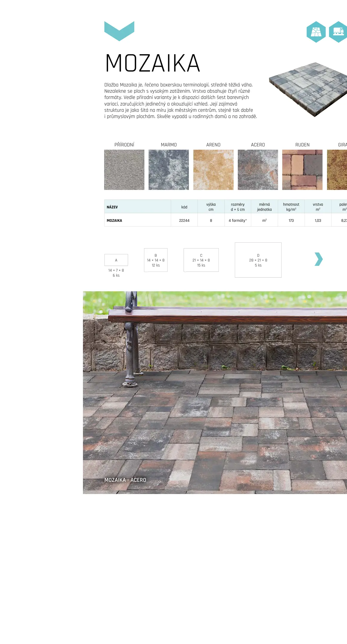
Task: Click the teal right arrow beside formats
Action: coord(318,259)
